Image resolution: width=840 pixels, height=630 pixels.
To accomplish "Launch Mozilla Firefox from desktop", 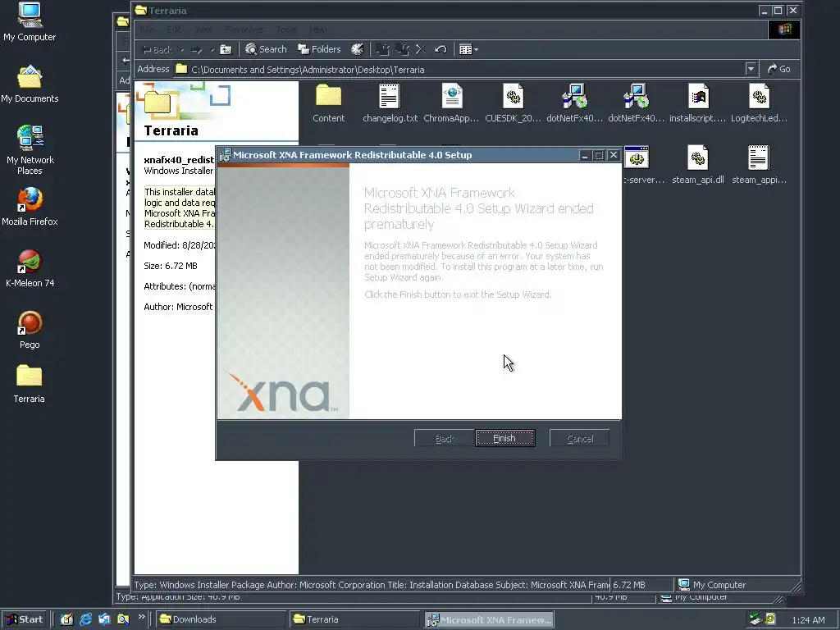I will 30,206.
